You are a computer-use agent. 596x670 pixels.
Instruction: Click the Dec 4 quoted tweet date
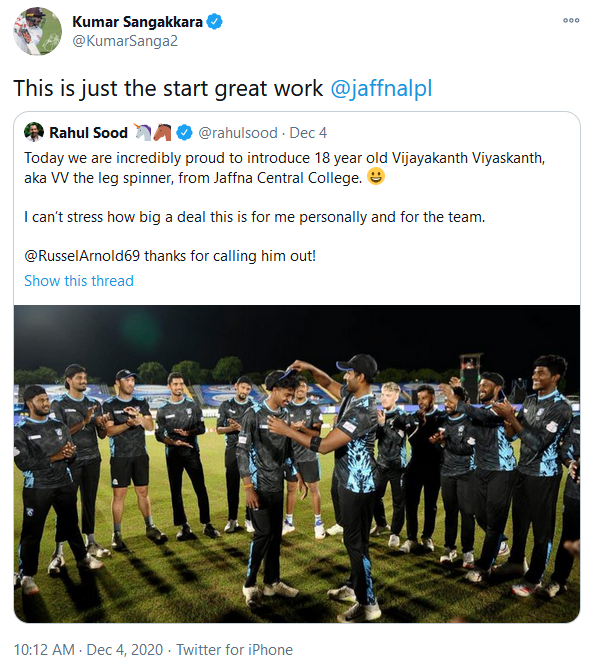pos(308,133)
